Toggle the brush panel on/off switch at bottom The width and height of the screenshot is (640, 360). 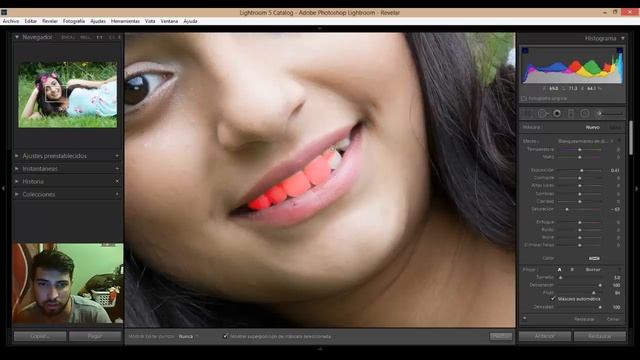[x=524, y=319]
